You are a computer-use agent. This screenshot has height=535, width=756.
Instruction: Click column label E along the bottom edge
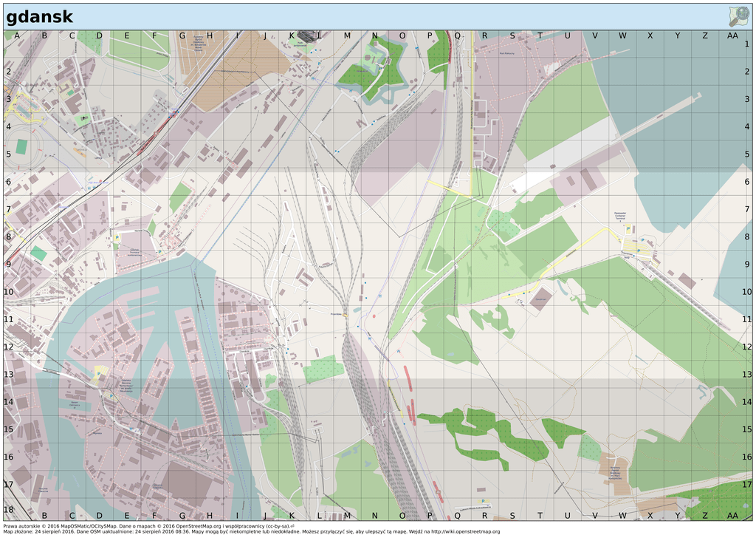pyautogui.click(x=126, y=515)
